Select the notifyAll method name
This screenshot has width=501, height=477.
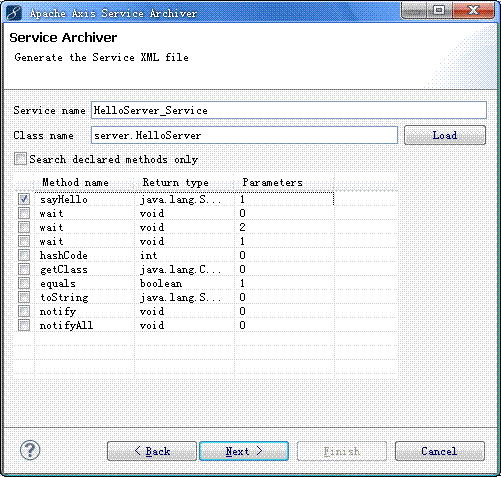(66, 325)
